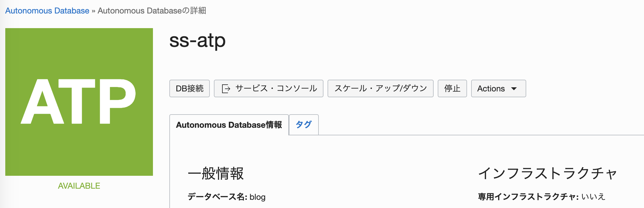Select the いいえ infrastructure value
Viewport: 644px width, 208px height.
[x=593, y=197]
